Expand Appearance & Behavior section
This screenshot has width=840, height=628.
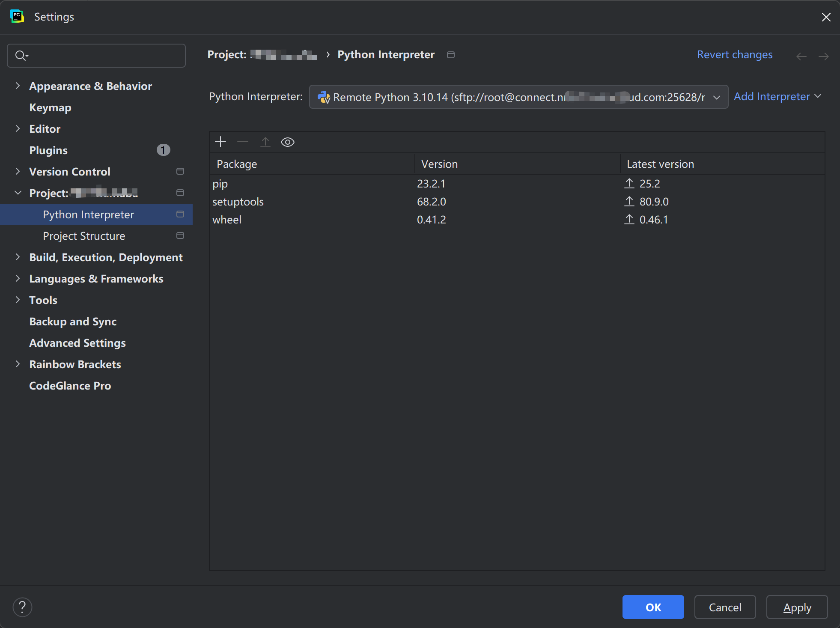click(x=18, y=86)
